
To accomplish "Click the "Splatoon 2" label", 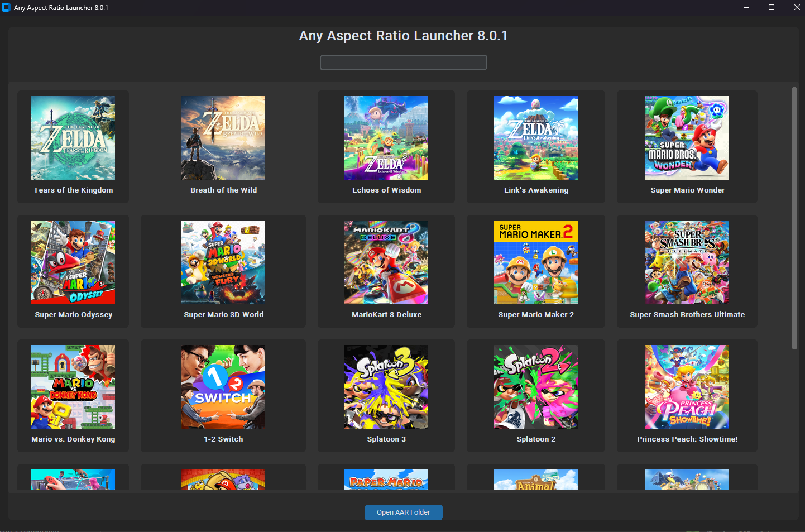I will click(536, 439).
